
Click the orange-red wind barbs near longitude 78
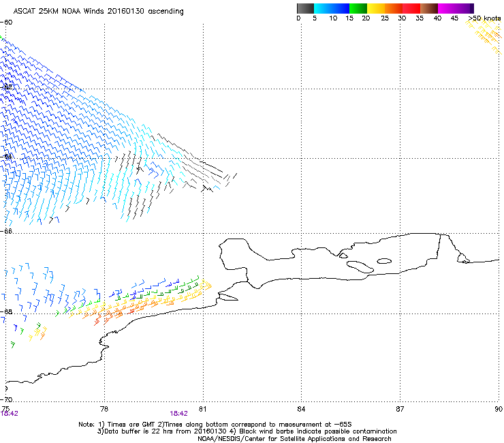[x=108, y=317]
